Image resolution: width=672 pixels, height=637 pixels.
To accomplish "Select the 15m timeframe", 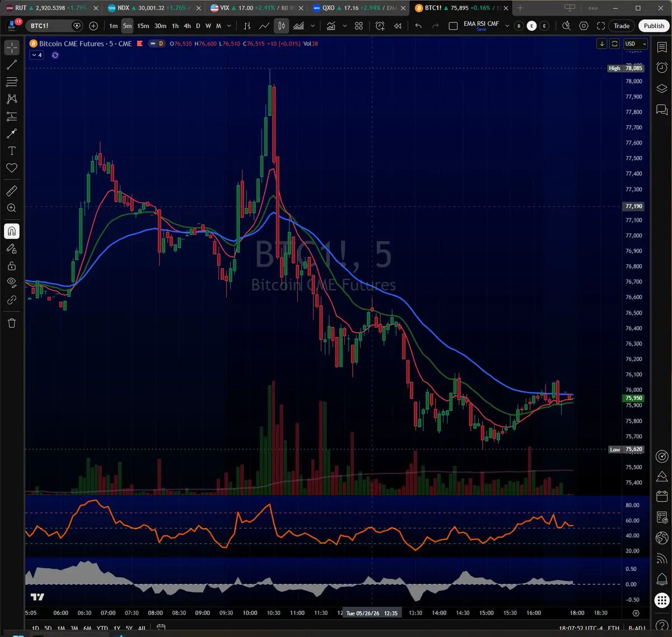I will click(x=143, y=26).
